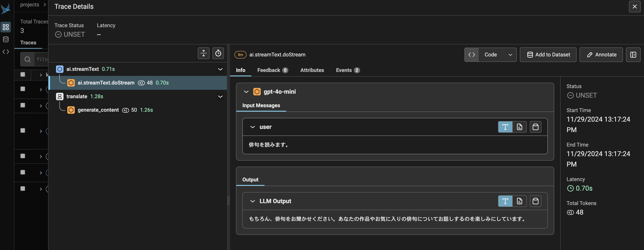Click the Add to Dataset button

click(548, 55)
